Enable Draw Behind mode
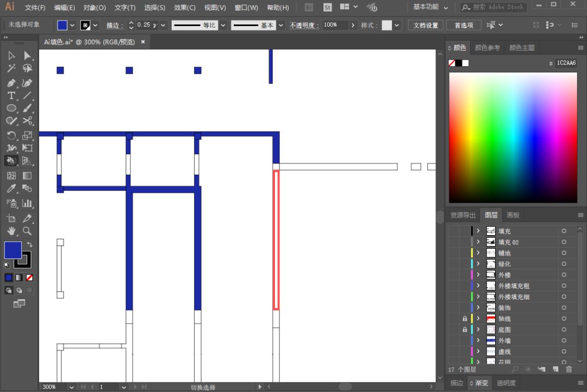This screenshot has width=587, height=392. coord(19,290)
